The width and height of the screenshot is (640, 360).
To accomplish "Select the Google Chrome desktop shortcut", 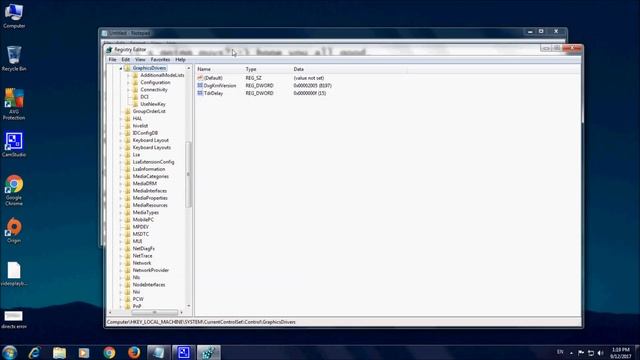I will [x=14, y=190].
